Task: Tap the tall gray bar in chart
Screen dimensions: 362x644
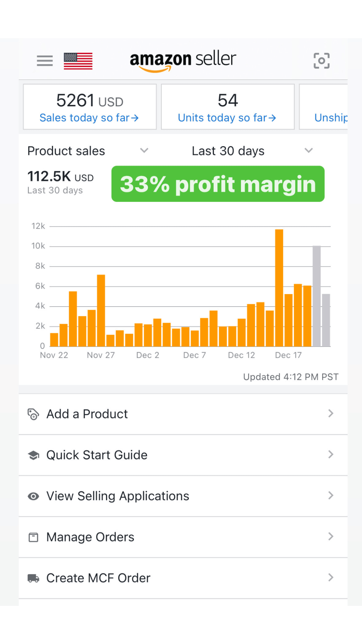Action: tap(316, 296)
